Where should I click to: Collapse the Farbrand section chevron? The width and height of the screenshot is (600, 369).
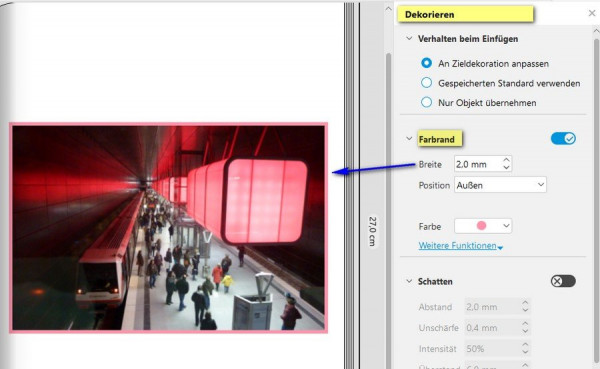[x=409, y=139]
